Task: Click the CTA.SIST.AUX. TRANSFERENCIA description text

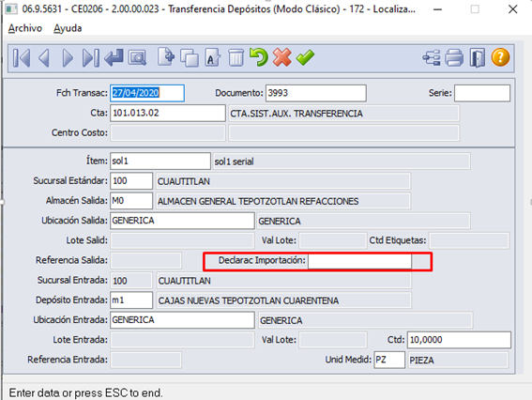Action: tap(296, 114)
